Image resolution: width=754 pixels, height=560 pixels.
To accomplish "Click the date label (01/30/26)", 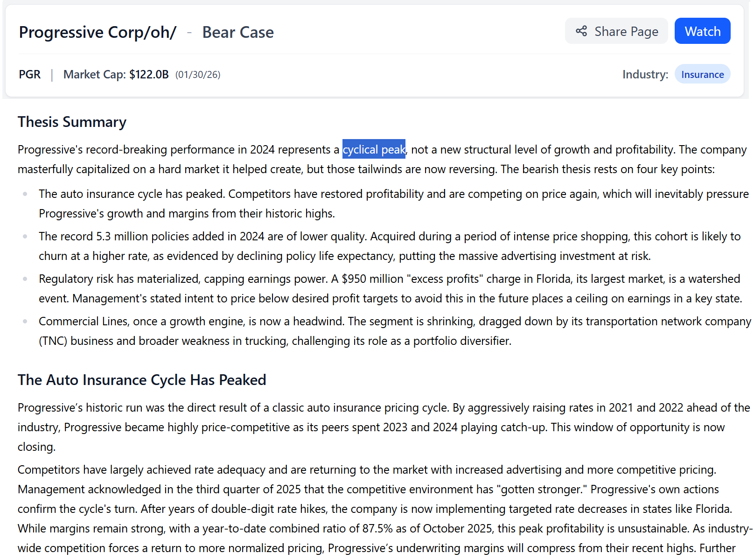I will (197, 74).
